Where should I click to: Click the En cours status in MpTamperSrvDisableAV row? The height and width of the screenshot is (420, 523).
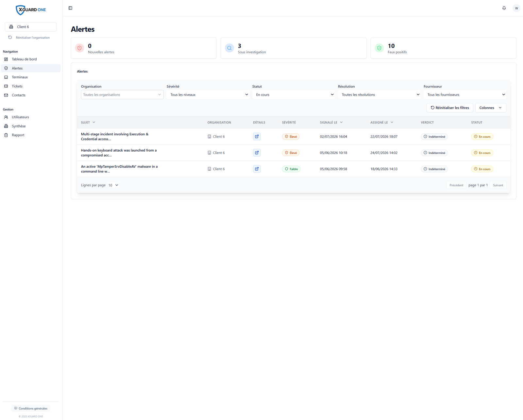[482, 169]
